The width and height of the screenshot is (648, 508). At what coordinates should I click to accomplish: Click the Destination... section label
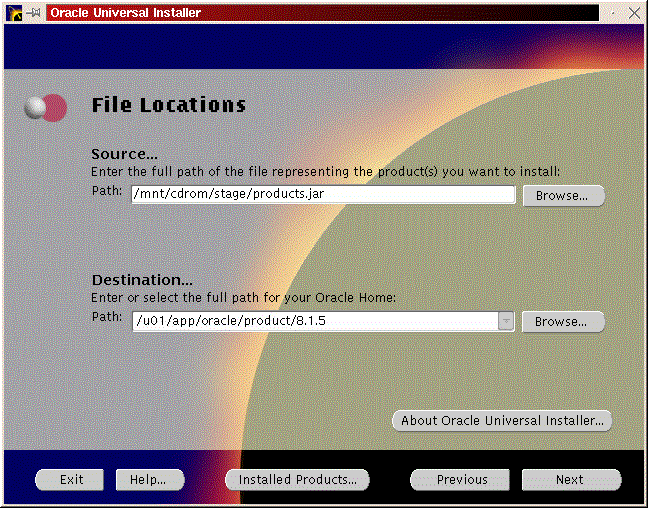[x=142, y=280]
